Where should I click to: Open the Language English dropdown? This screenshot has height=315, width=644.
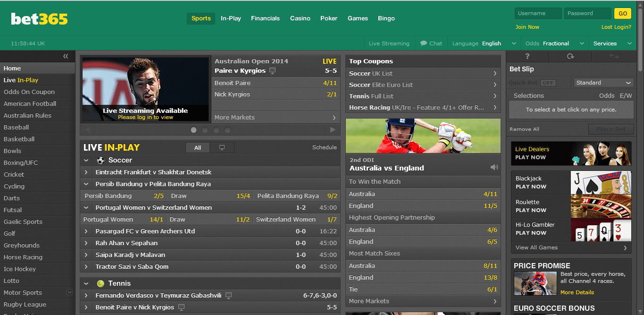(x=483, y=43)
